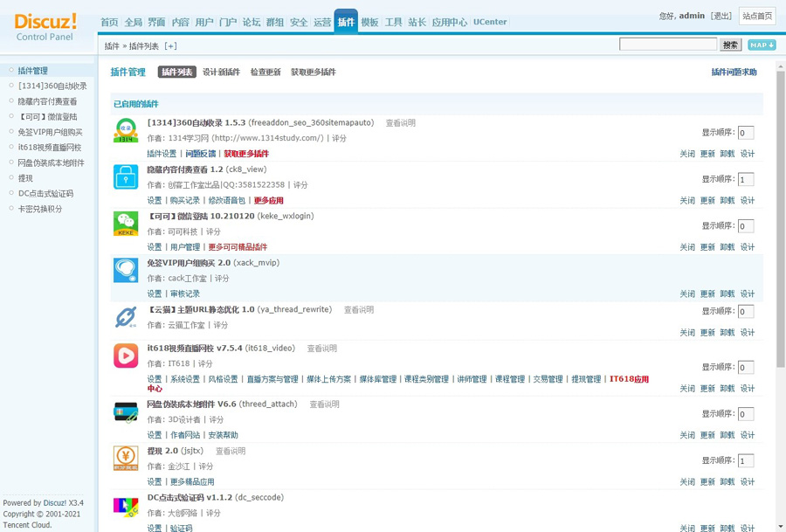Image resolution: width=786 pixels, height=532 pixels.
Task: Click the 显示顺序 field for 360自动收录
Action: 746,133
